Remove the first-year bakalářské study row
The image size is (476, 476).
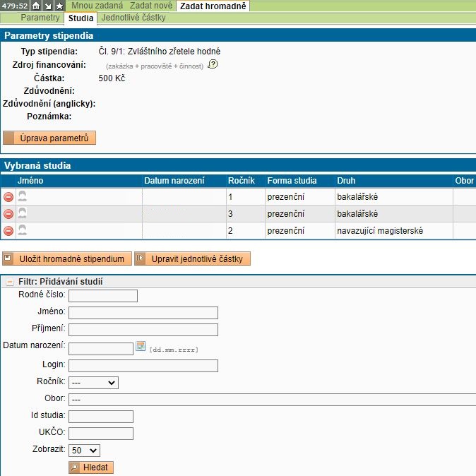[x=8, y=197]
